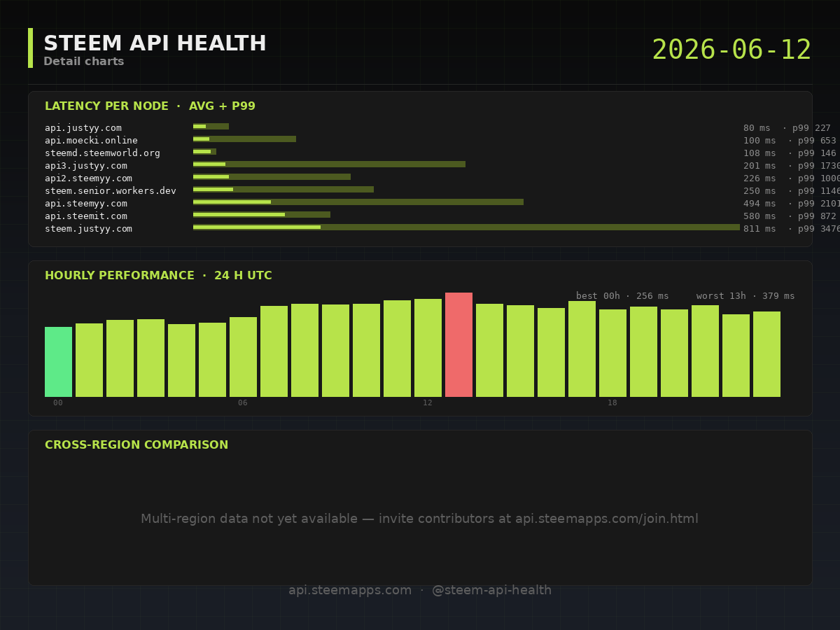840x630 pixels.
Task: Click the latency bar for api.justyy.com
Action: [x=211, y=127]
